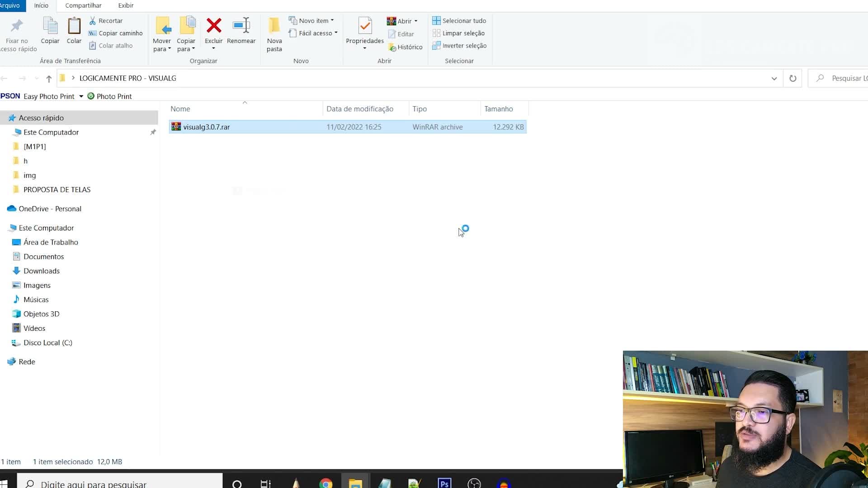Open Imagens in sidebar

tap(37, 286)
